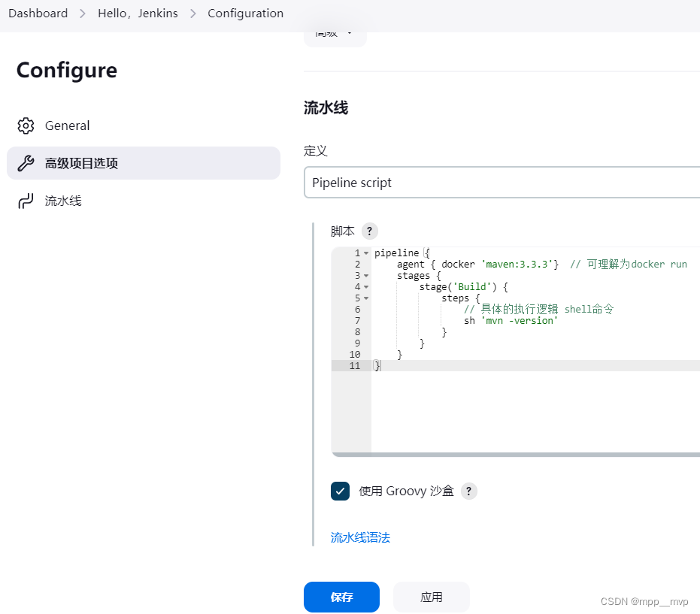Open the Pipeline script definition dropdown
Image resolution: width=700 pixels, height=614 pixels.
502,183
